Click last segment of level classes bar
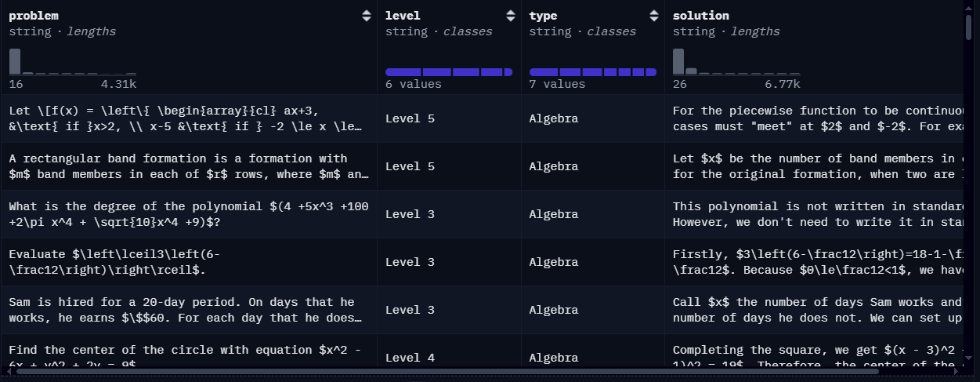Image resolution: width=980 pixels, height=382 pixels. pyautogui.click(x=508, y=72)
